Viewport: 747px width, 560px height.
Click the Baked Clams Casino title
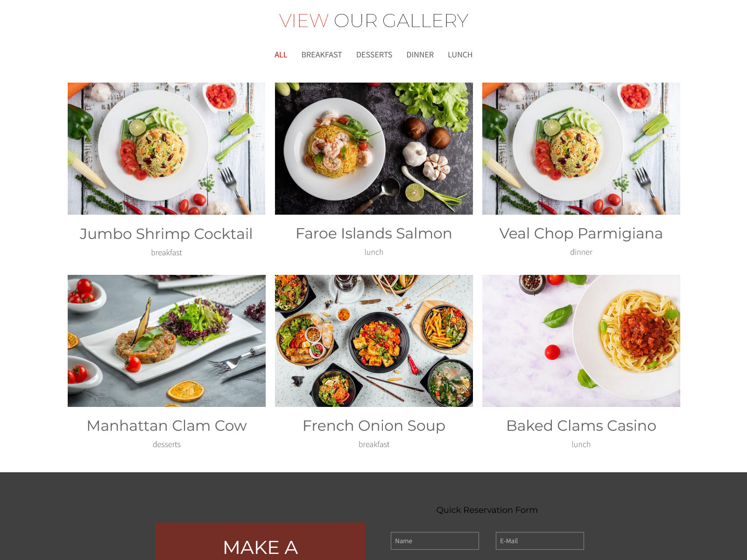tap(581, 426)
